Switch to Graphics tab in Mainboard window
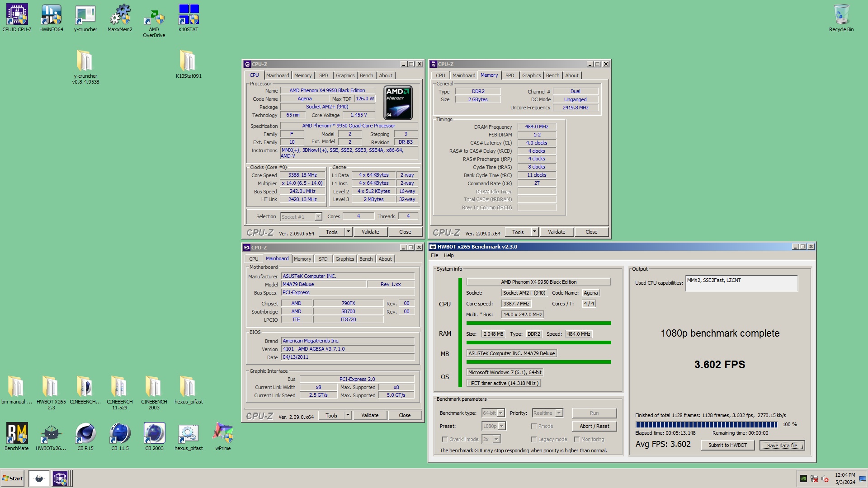Viewport: 868px width, 488px height. pos(344,259)
